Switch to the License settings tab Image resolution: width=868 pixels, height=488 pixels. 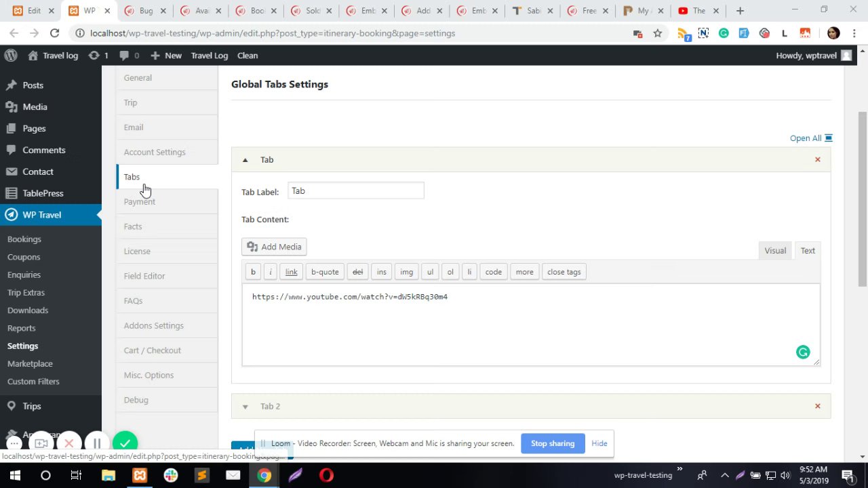(x=167, y=251)
